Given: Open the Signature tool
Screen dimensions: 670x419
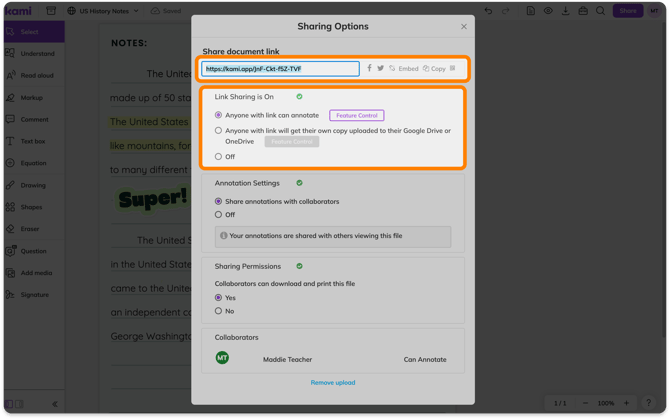Looking at the screenshot, I should point(34,294).
